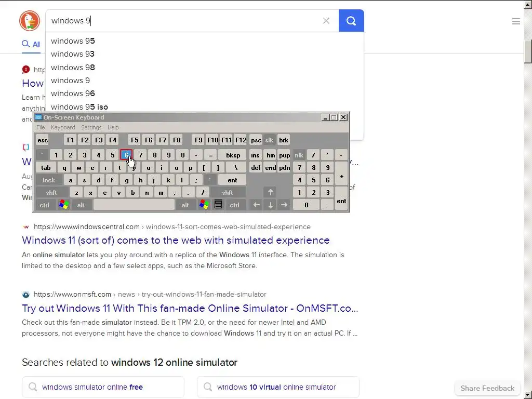Click the left Windows logo key

[x=63, y=205]
